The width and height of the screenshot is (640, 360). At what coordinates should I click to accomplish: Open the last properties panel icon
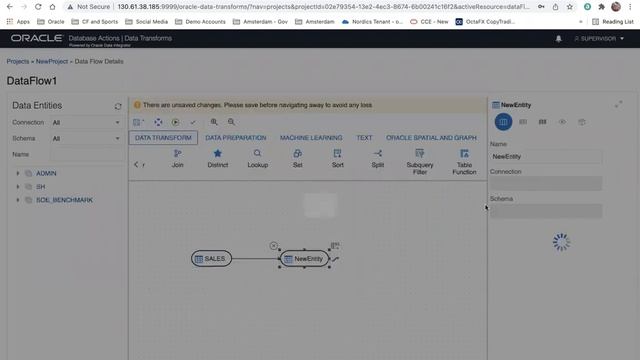tap(582, 122)
